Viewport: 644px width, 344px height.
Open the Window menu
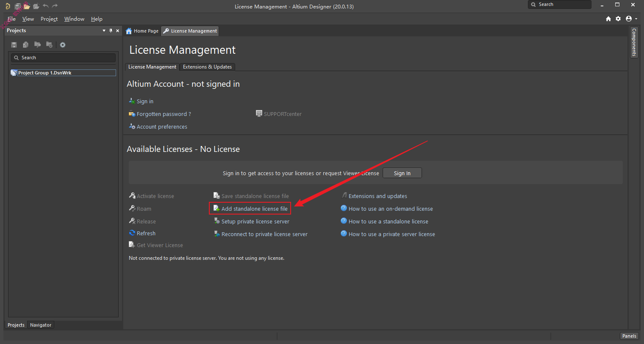pyautogui.click(x=74, y=19)
